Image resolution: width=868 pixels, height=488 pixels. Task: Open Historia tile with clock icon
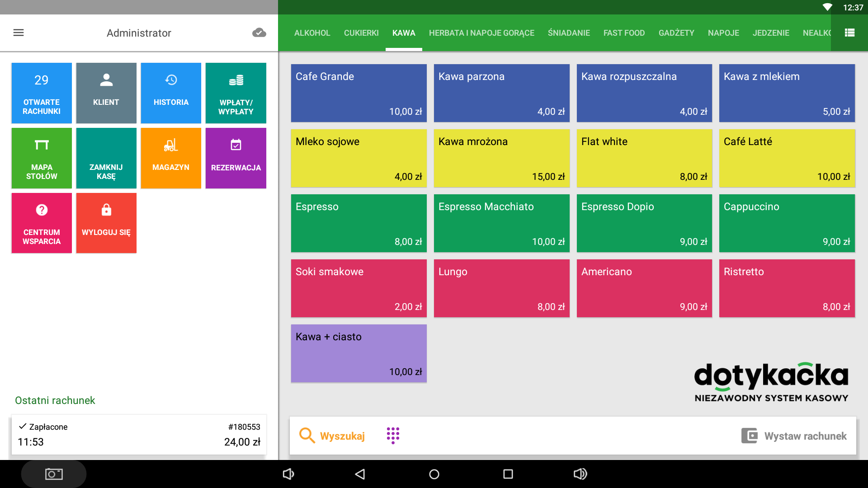[x=171, y=93]
